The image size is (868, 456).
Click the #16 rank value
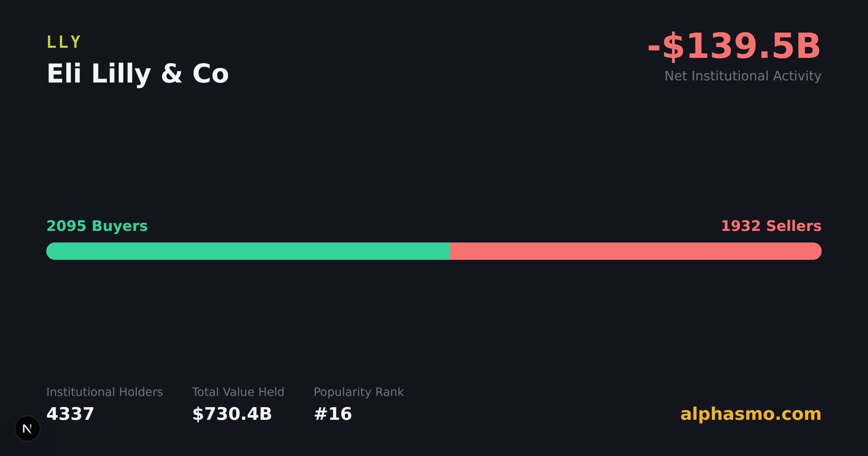coord(333,414)
